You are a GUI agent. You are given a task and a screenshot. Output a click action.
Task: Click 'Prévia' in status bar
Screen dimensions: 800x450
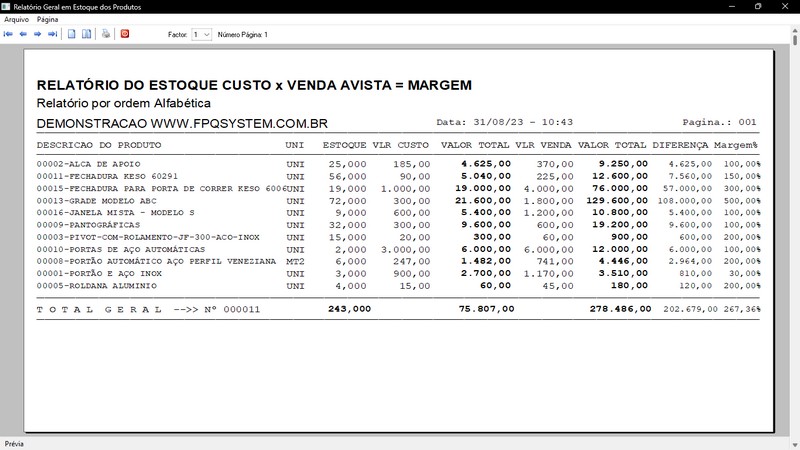(x=14, y=444)
